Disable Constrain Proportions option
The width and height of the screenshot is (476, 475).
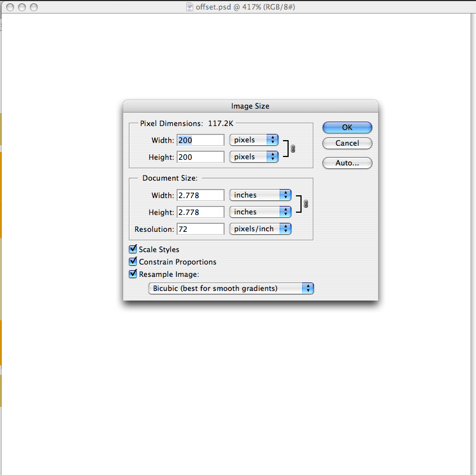point(133,262)
